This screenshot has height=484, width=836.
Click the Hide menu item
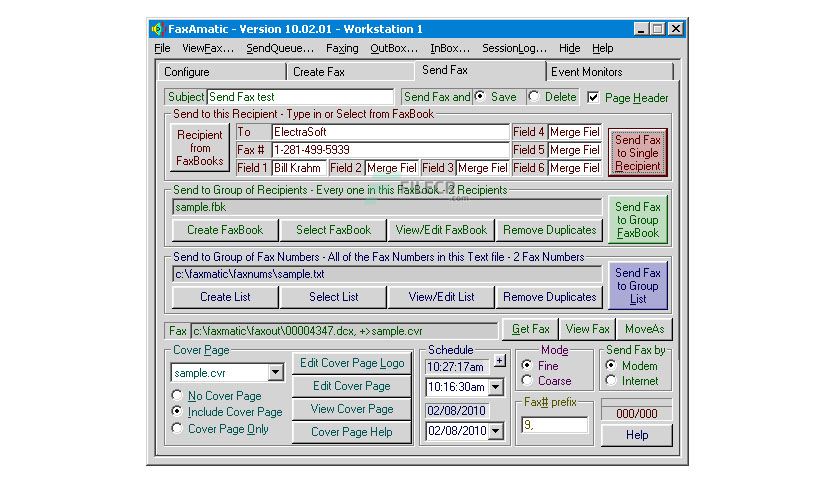569,49
